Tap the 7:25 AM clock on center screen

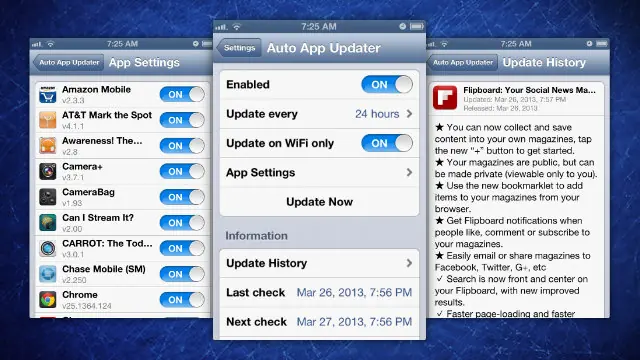(319, 27)
